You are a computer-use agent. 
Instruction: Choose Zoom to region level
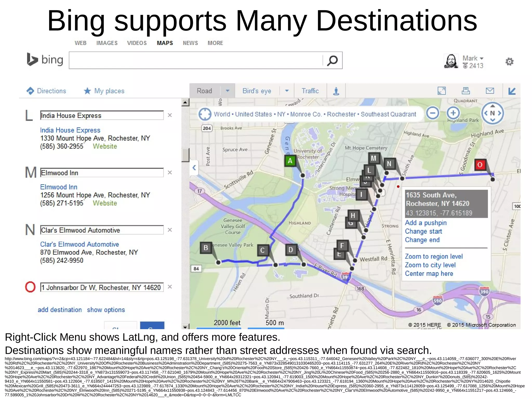coord(434,257)
